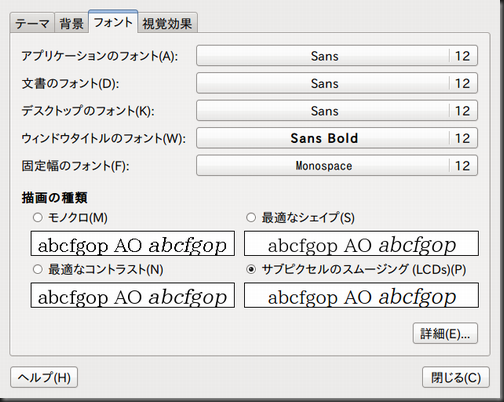Click the best contrast font preview sample
This screenshot has height=402, width=504.
point(133,295)
